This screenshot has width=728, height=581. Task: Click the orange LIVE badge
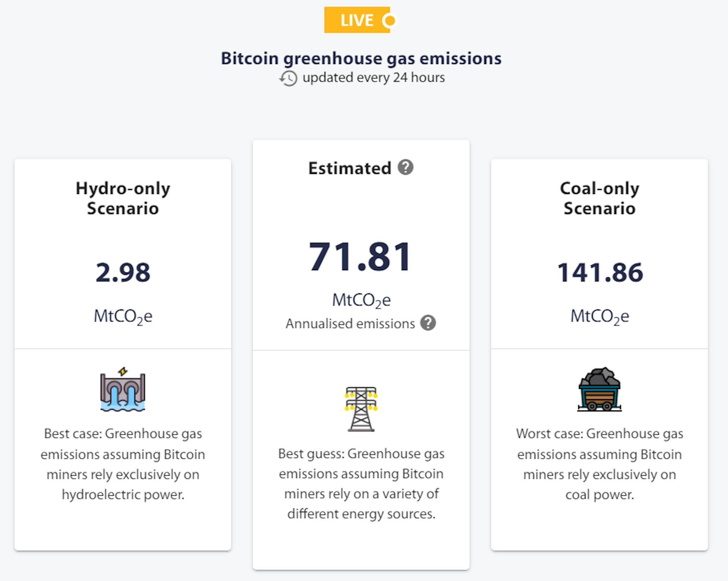(357, 20)
